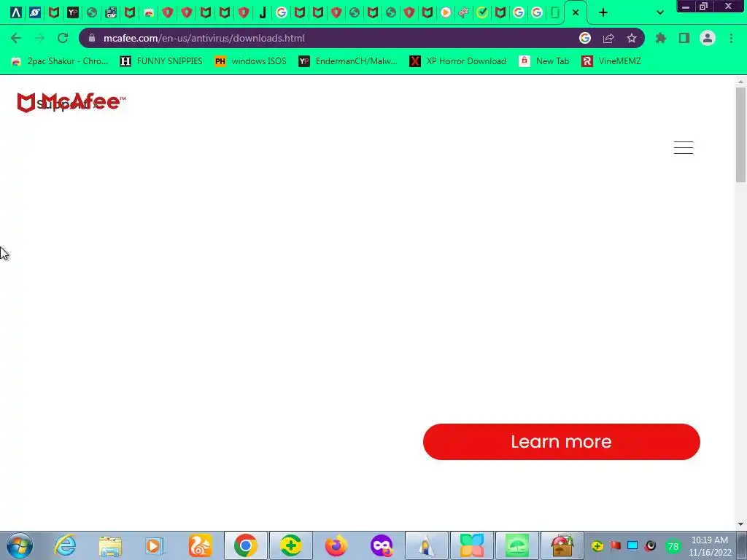Reload the McAfee downloads page
This screenshot has height=560, width=747.
pos(63,38)
